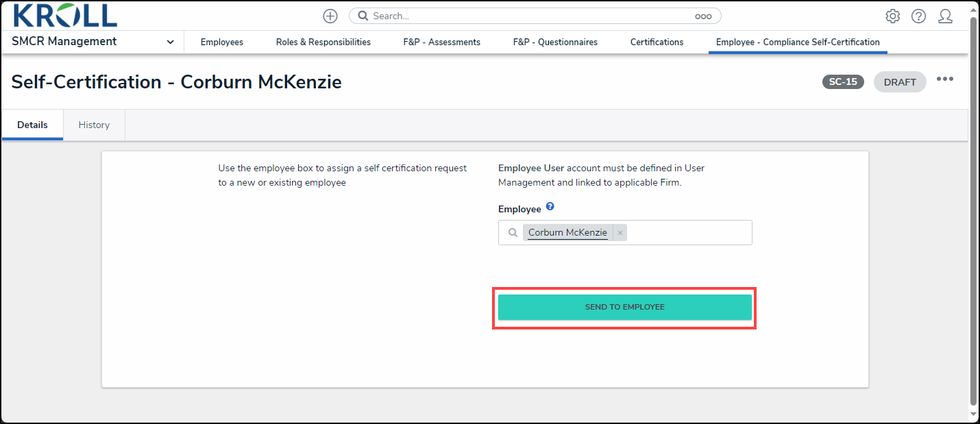Expand the SMCR Management dropdown
980x424 pixels.
coord(170,42)
